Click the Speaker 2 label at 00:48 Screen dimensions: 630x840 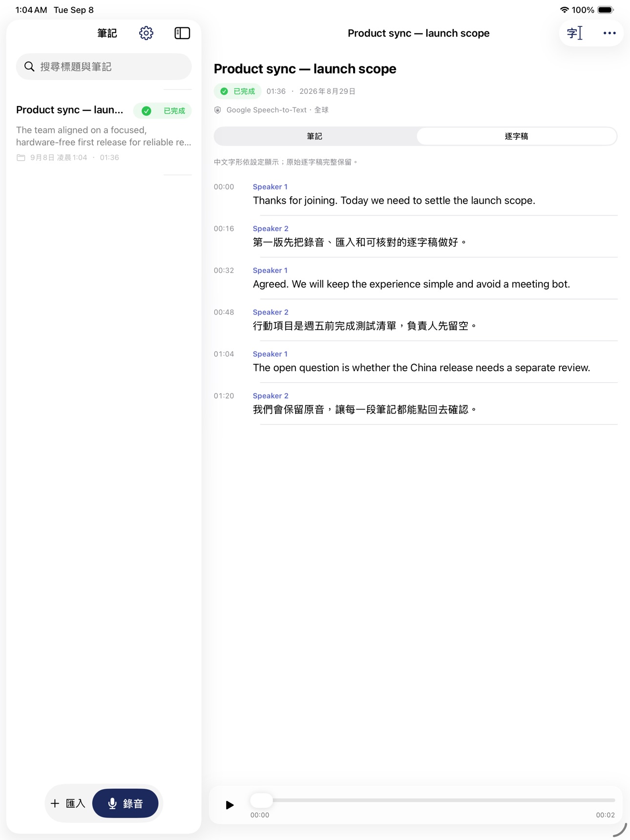271,312
